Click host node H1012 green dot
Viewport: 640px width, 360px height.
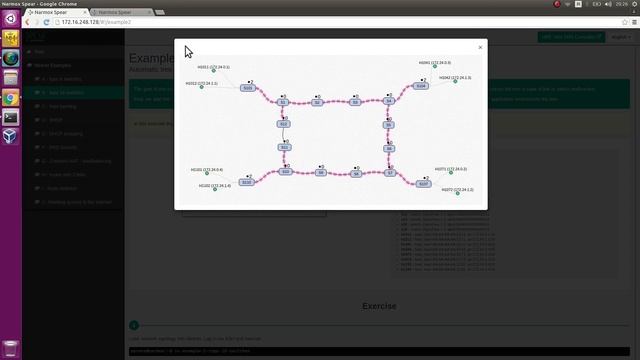tap(202, 87)
